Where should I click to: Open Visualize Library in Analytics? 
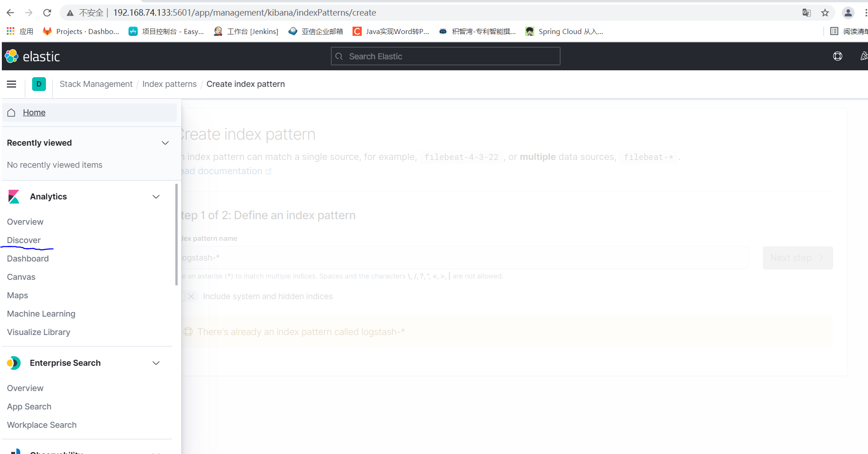(39, 332)
